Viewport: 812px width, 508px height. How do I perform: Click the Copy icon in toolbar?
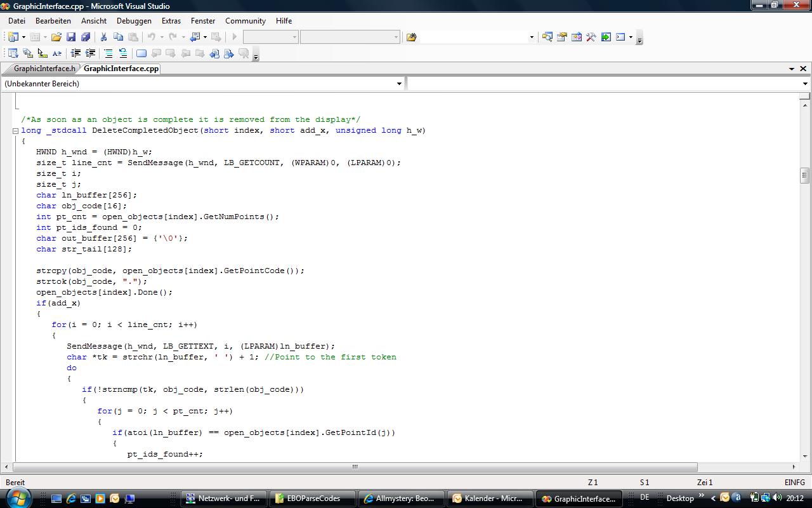coord(118,37)
